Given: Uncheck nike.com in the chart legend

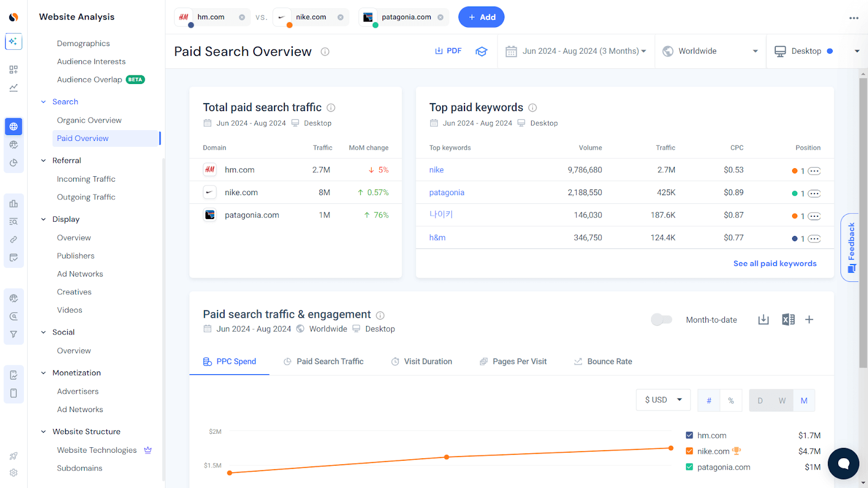Looking at the screenshot, I should pyautogui.click(x=689, y=451).
